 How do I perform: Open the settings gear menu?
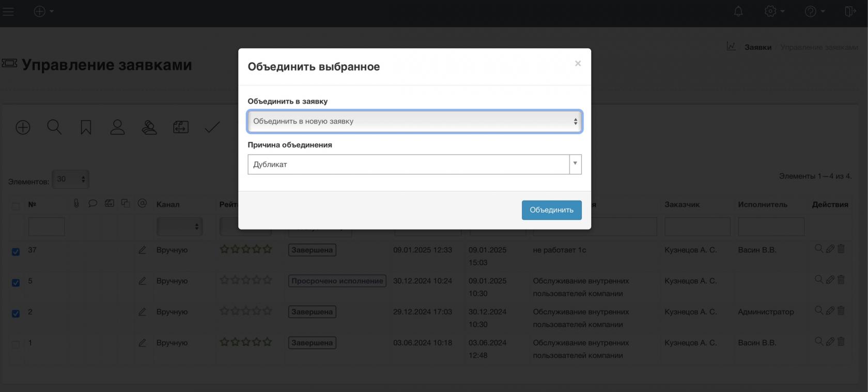(x=773, y=11)
